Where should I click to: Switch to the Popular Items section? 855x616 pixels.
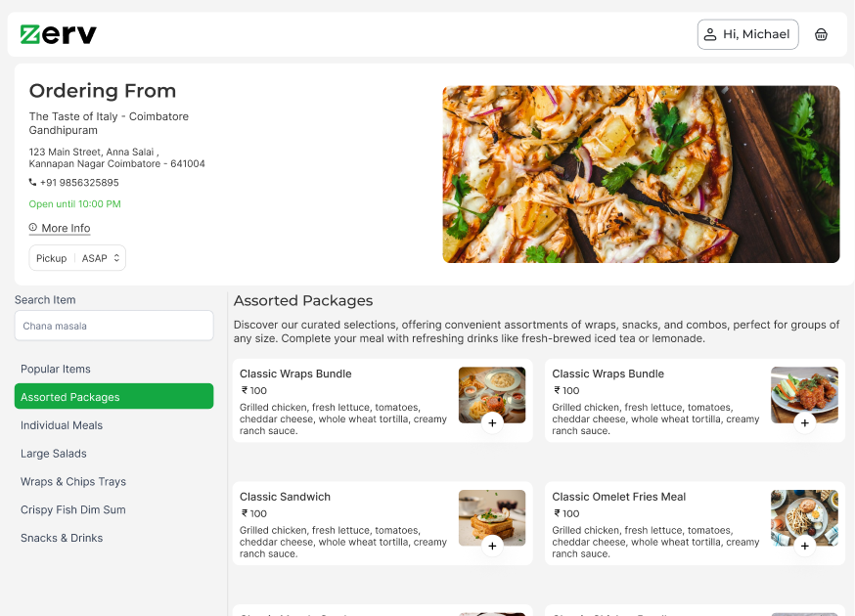point(56,369)
